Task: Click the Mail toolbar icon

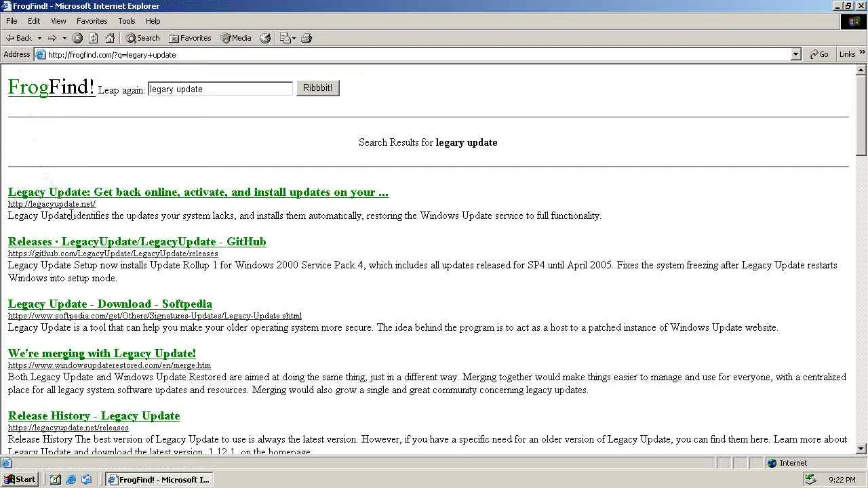Action: (285, 38)
